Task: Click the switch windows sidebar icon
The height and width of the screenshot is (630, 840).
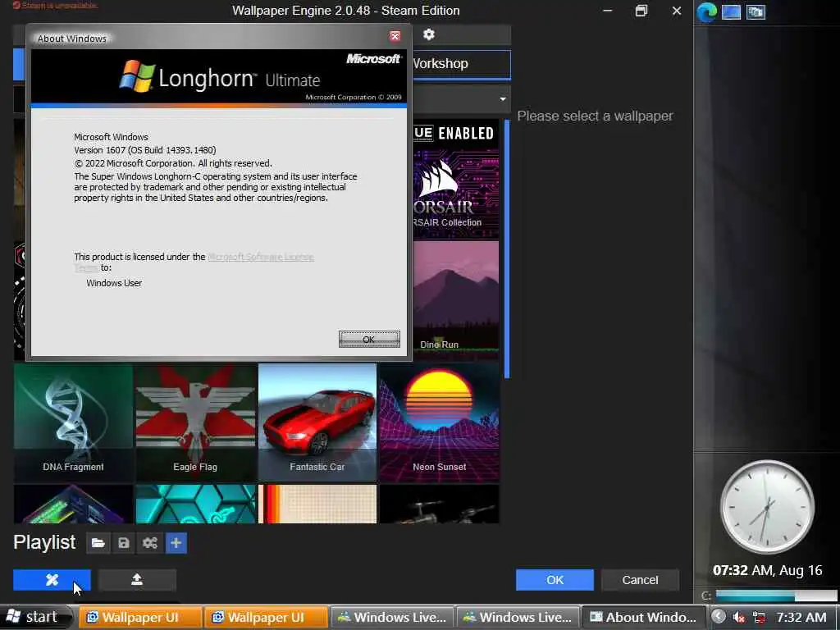Action: [756, 11]
